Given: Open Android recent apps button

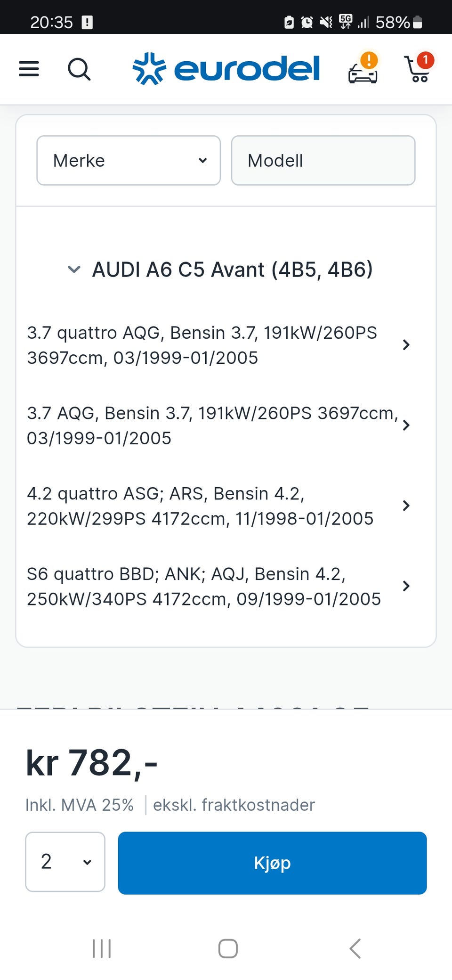Looking at the screenshot, I should 102,948.
